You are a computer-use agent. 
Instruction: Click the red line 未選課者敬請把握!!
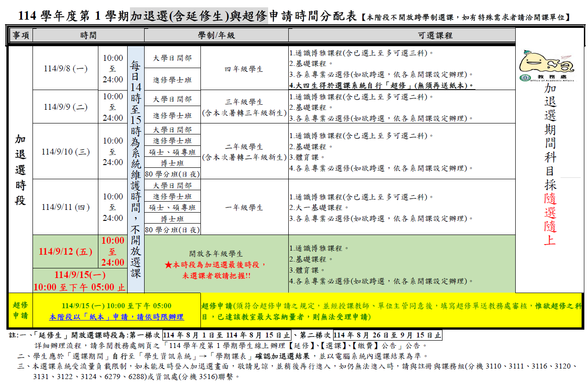click(216, 276)
